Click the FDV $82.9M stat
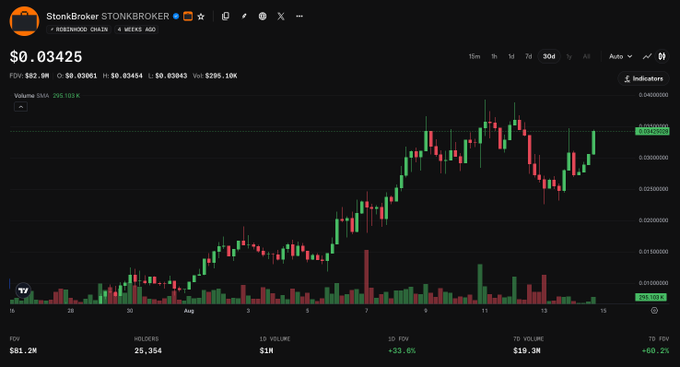Viewport: 680px width, 367px height. [29, 76]
